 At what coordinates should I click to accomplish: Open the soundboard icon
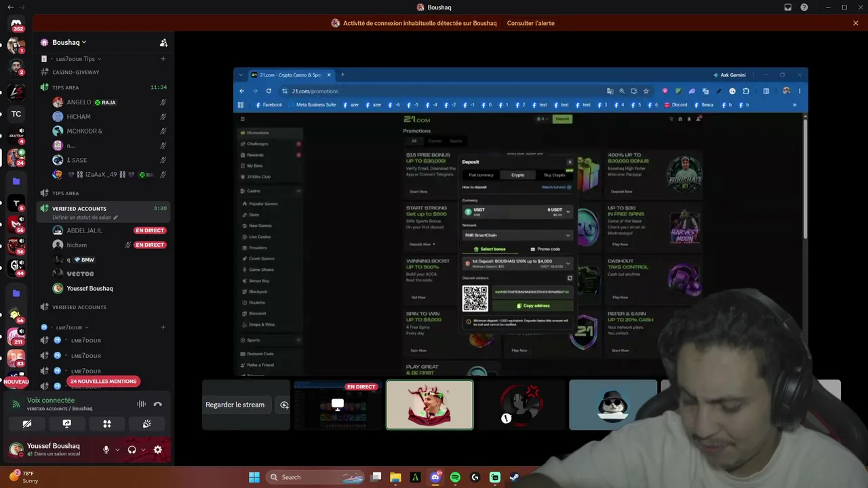pos(146,424)
